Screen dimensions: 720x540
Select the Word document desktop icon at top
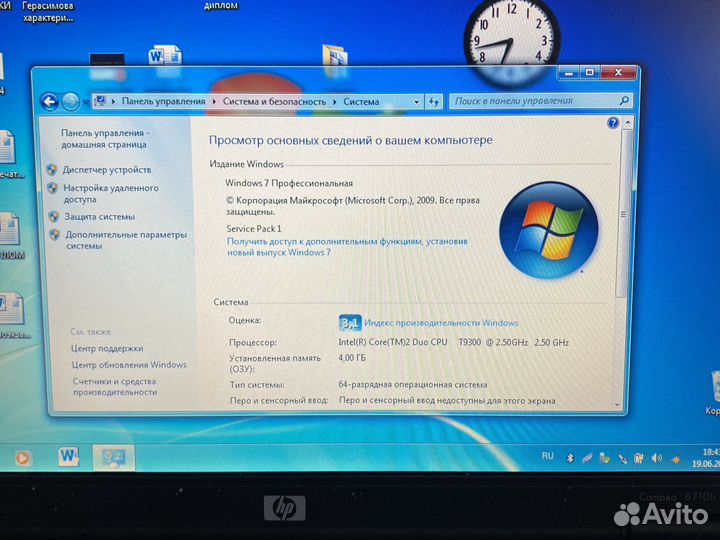[164, 58]
